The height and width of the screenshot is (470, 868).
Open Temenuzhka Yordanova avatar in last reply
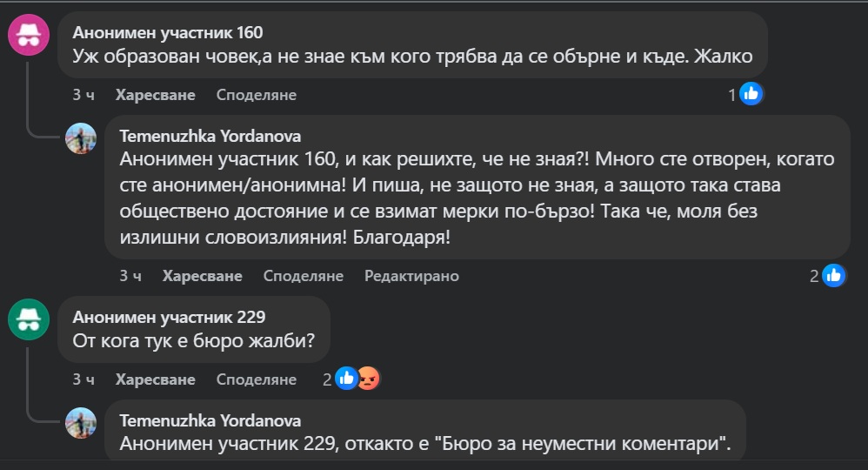pyautogui.click(x=81, y=423)
